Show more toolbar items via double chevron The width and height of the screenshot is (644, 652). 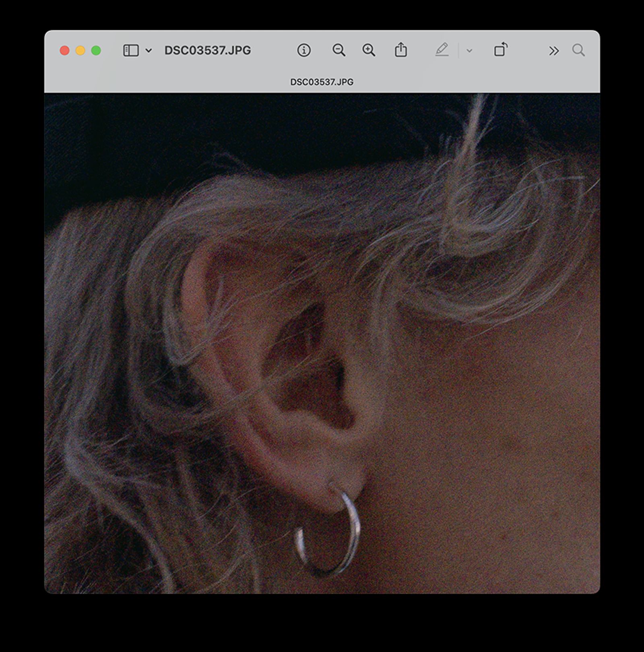coord(553,51)
